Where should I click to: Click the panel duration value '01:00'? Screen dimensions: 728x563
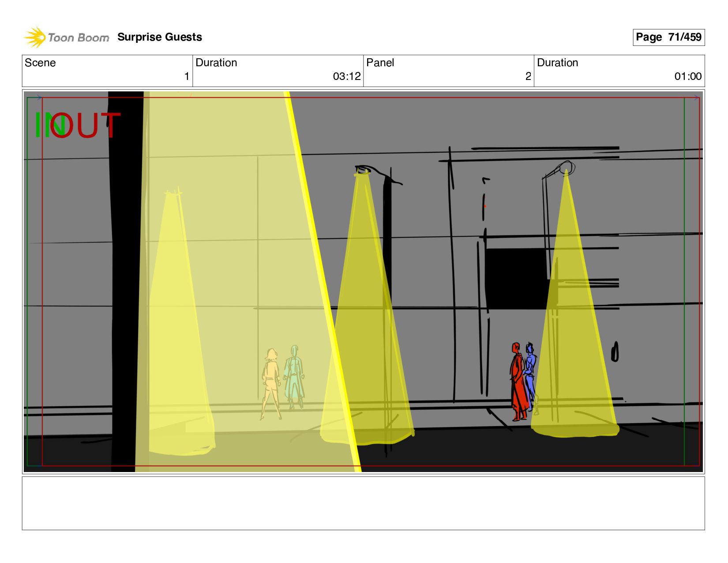tap(688, 76)
